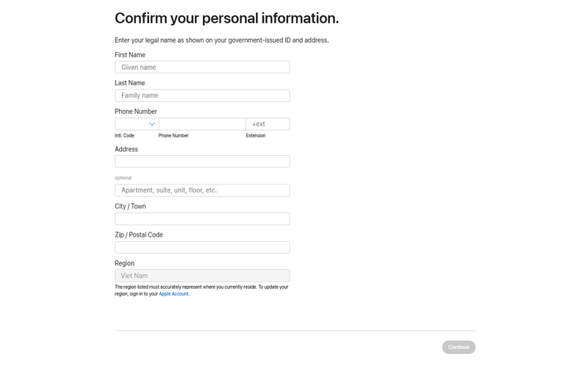
Task: Click the First Name given name field
Action: 202,68
